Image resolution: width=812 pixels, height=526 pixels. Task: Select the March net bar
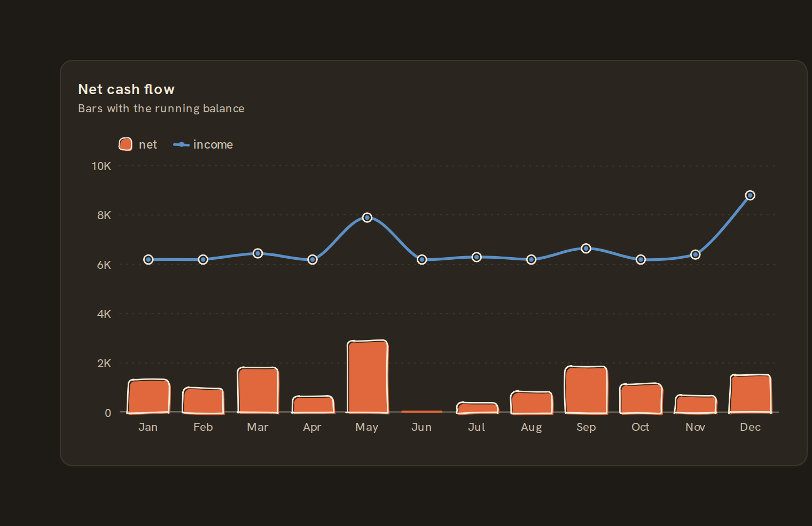(x=258, y=390)
